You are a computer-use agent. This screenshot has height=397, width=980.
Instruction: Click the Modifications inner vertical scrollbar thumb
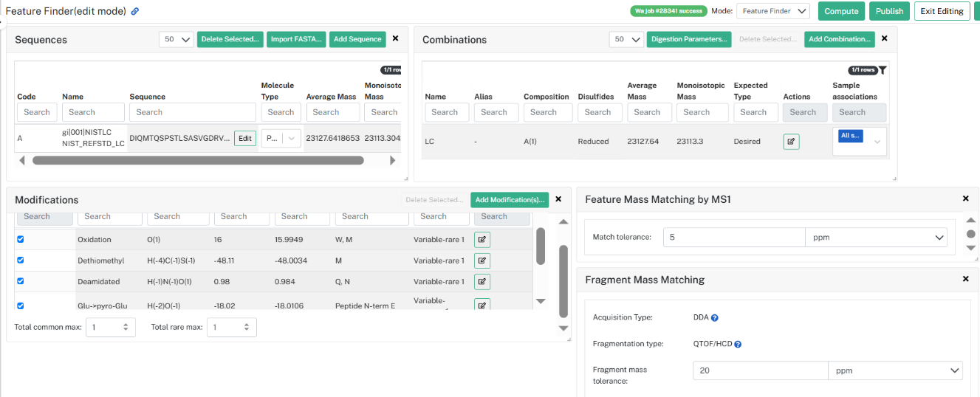click(541, 246)
